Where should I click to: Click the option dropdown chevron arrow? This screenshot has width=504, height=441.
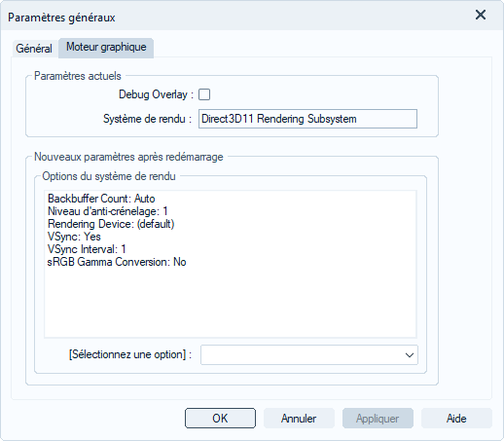click(x=410, y=355)
